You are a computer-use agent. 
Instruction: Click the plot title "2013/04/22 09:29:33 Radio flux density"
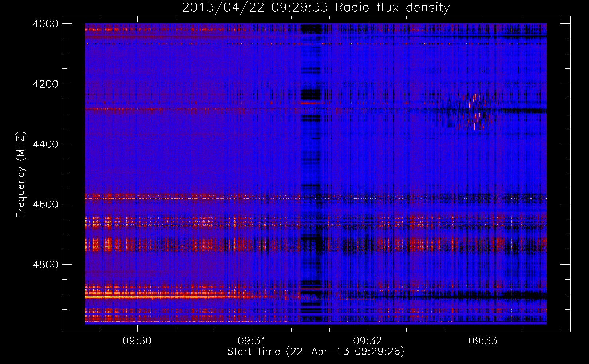coord(316,7)
